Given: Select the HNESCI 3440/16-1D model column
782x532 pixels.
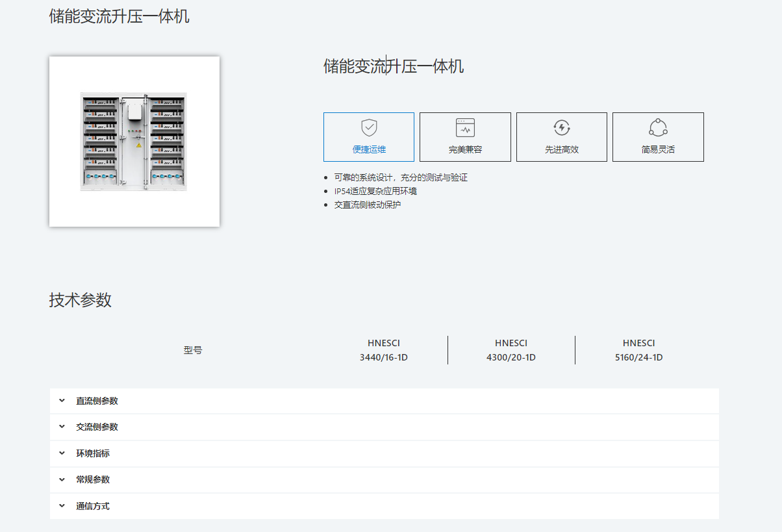Looking at the screenshot, I should [383, 350].
